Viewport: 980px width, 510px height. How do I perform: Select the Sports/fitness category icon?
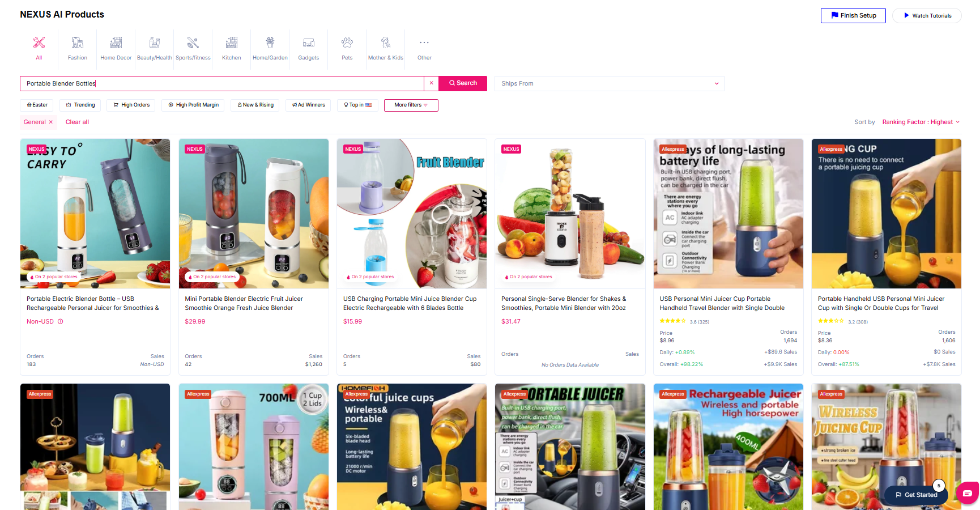coord(193,42)
